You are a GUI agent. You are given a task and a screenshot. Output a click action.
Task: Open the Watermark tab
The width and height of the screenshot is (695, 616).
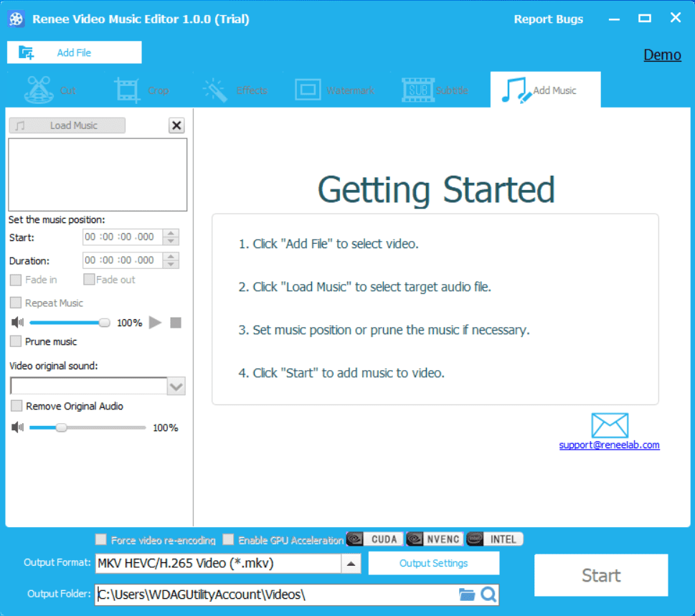coord(336,90)
